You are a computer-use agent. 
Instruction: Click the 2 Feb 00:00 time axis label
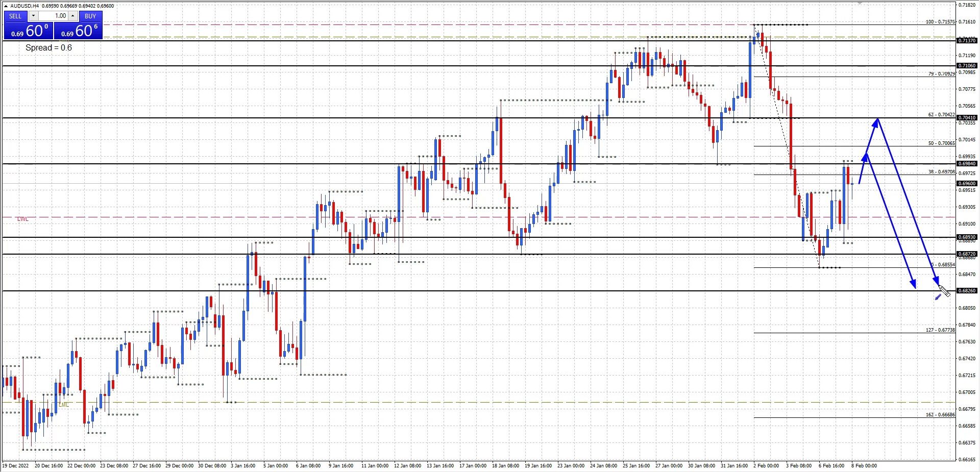click(766, 466)
